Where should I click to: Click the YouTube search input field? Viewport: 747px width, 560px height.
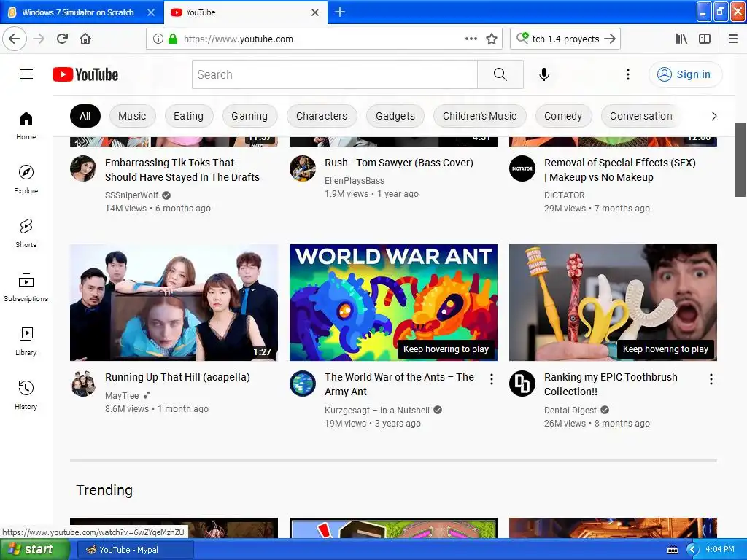[x=334, y=74]
